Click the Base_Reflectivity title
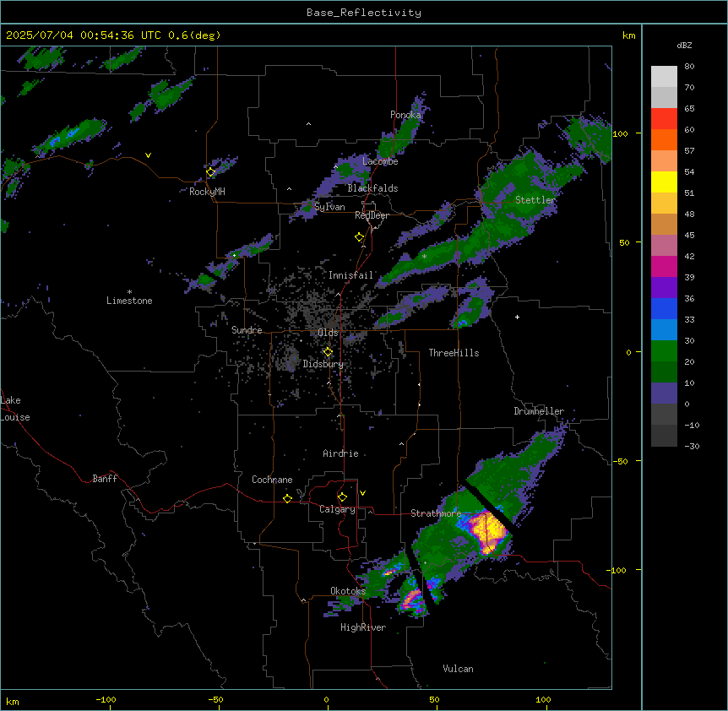 pyautogui.click(x=364, y=13)
